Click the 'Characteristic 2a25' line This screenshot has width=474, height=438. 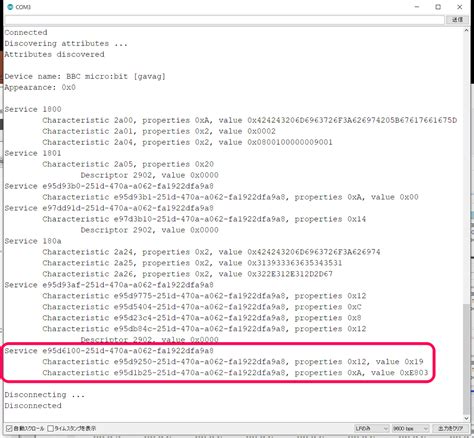192,263
